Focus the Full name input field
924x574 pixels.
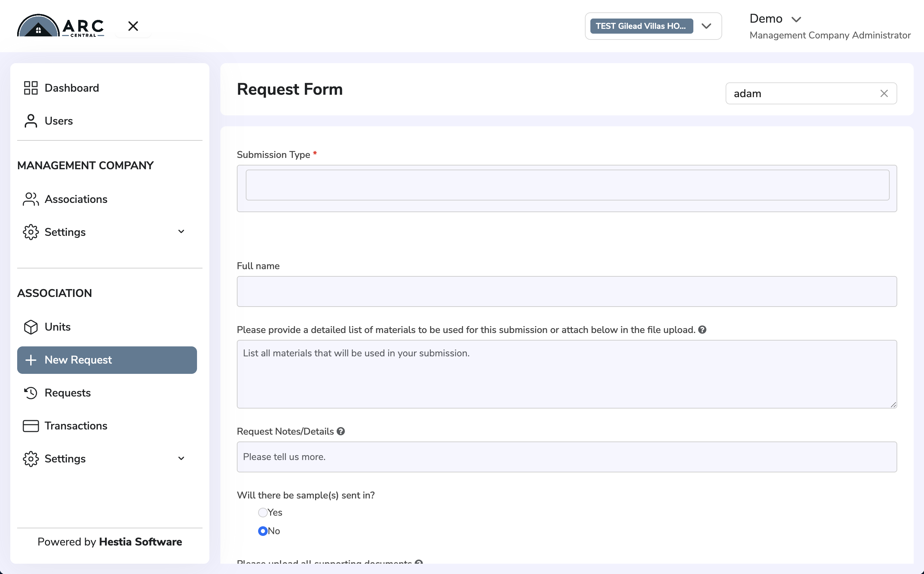(567, 291)
